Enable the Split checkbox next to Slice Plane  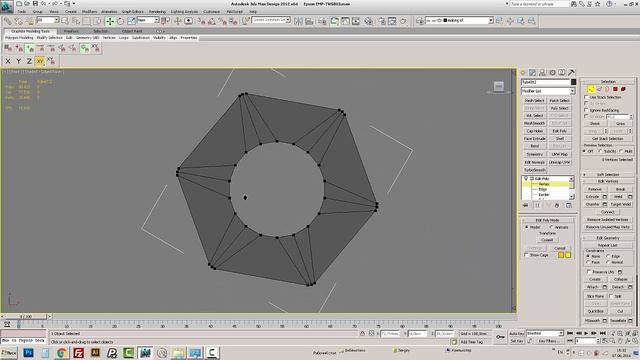[x=611, y=296]
